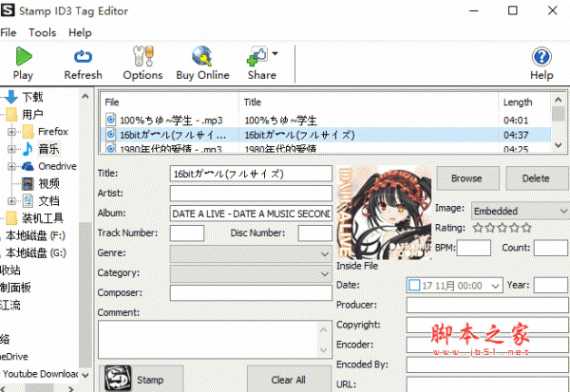
Task: Click the Share thumbs-up icon
Action: (x=258, y=57)
